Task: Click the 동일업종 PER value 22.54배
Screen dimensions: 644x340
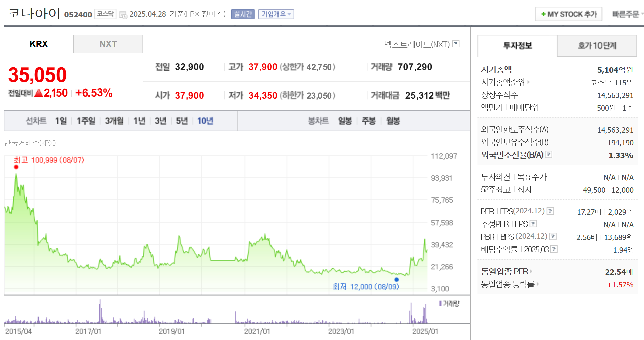Action: (x=619, y=272)
